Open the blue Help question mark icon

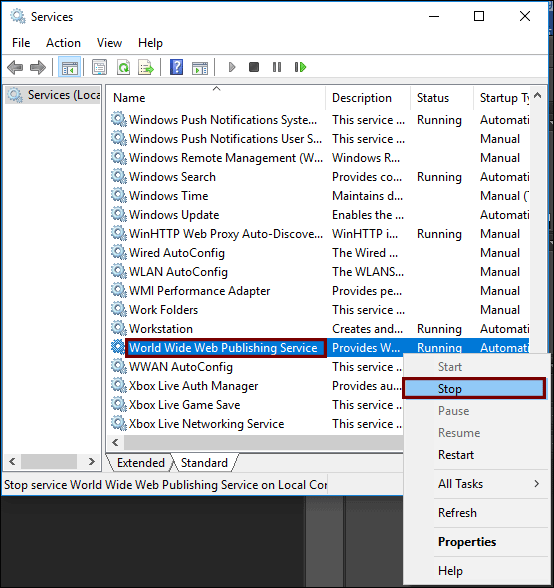point(176,68)
